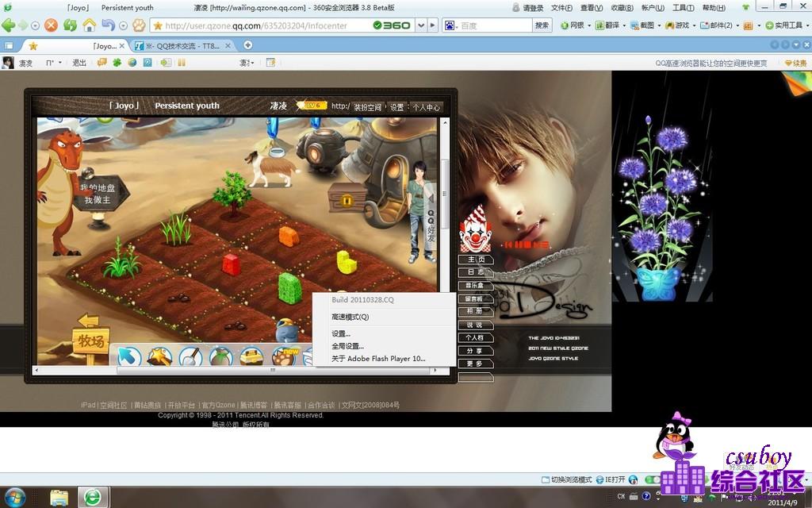
Task: Click the browser Home icon
Action: [x=90, y=25]
